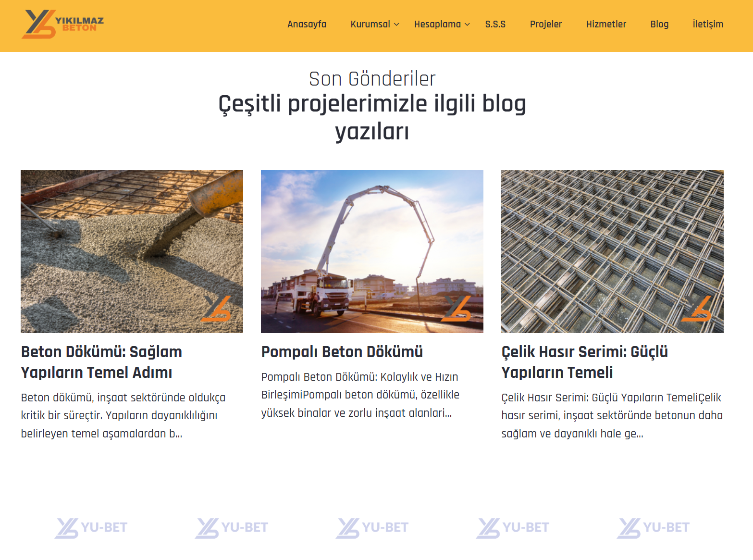Go to the İletişim page
This screenshot has height=560, width=753.
[708, 24]
